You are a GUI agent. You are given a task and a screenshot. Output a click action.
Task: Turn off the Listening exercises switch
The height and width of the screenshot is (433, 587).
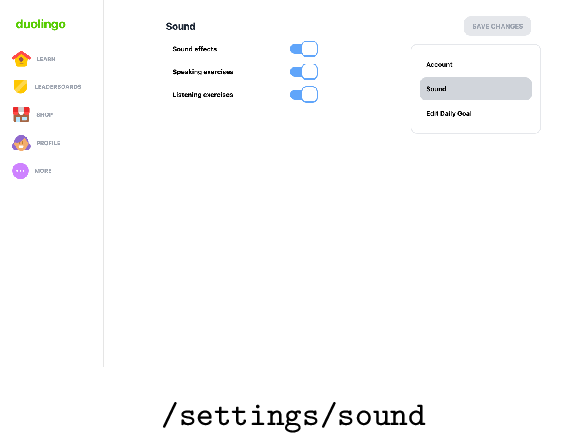304,94
